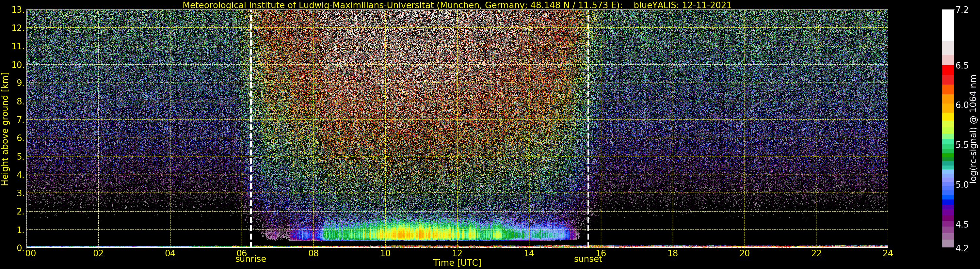Click the height tick label '13.'
980x269 pixels.
pyautogui.click(x=18, y=10)
